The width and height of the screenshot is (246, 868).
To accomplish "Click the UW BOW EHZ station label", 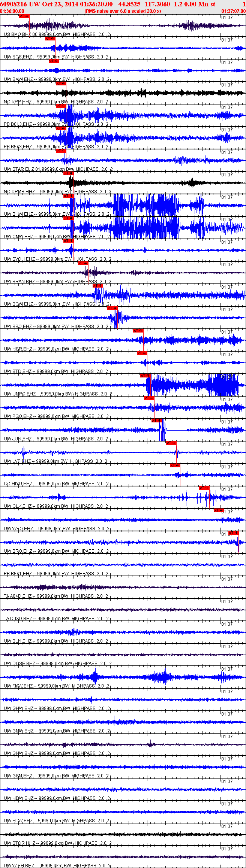I will point(57,304).
